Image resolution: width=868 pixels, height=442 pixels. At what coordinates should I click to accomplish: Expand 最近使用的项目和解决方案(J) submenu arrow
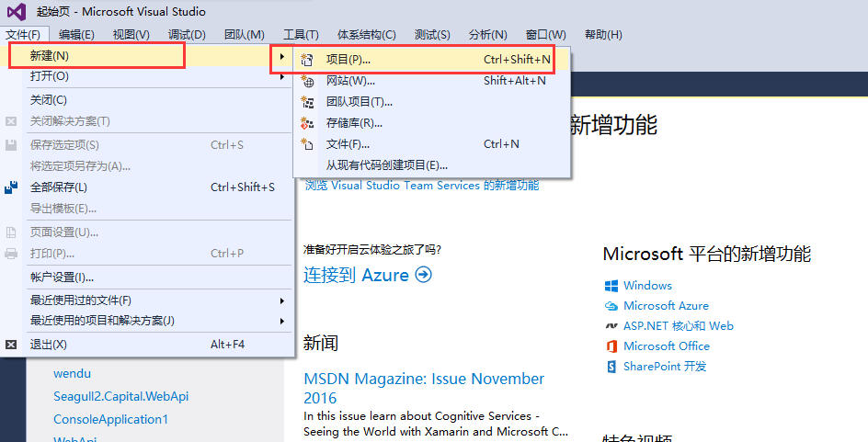(x=281, y=322)
